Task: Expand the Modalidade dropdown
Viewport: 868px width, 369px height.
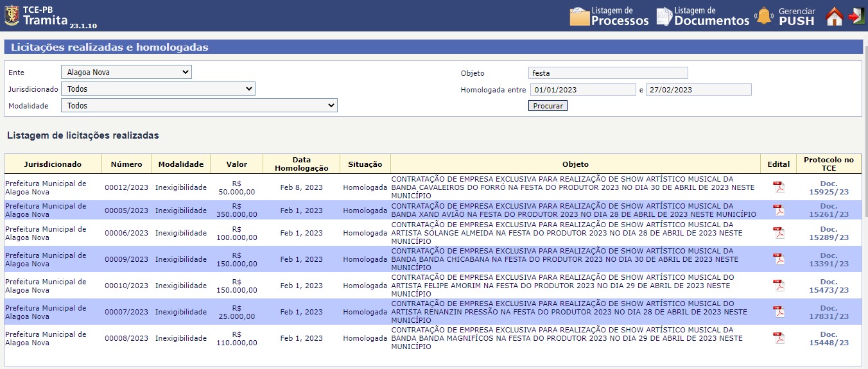Action: [x=199, y=105]
